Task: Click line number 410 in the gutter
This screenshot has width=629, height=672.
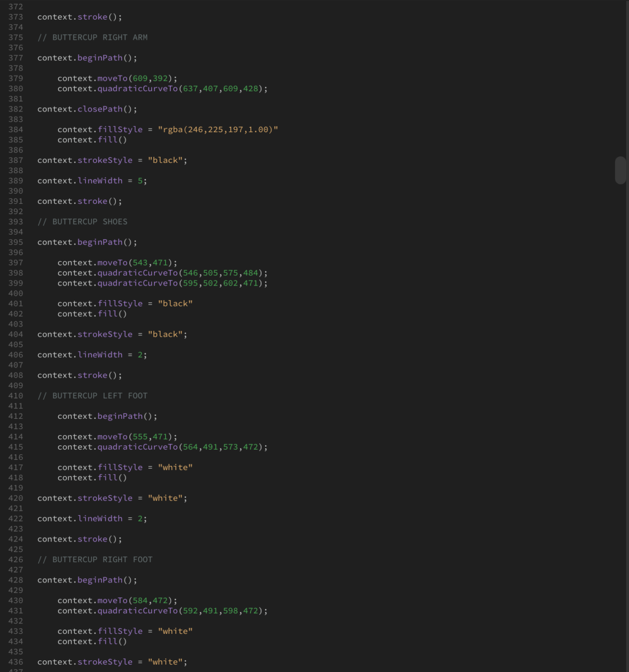Action: (16, 396)
